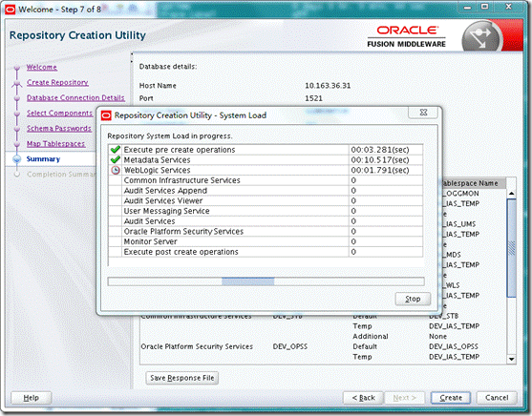Select the Summary step in sidebar
Screen dimensions: 532x416
[43, 159]
